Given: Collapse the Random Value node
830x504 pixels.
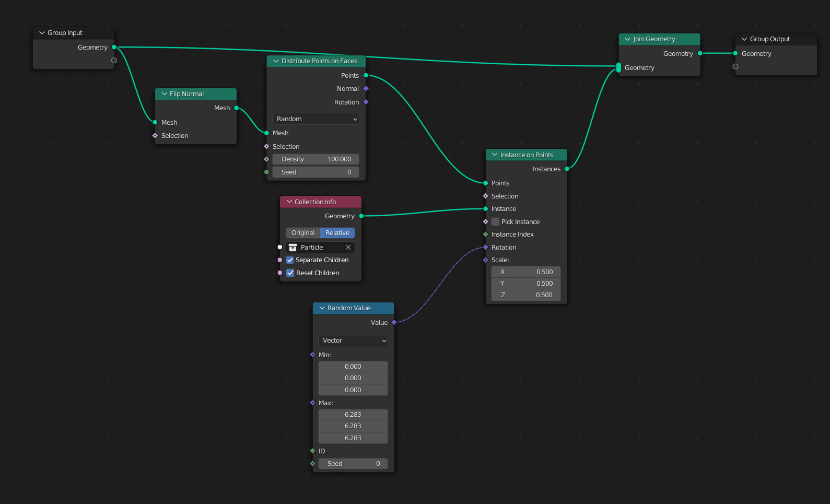Looking at the screenshot, I should (322, 308).
